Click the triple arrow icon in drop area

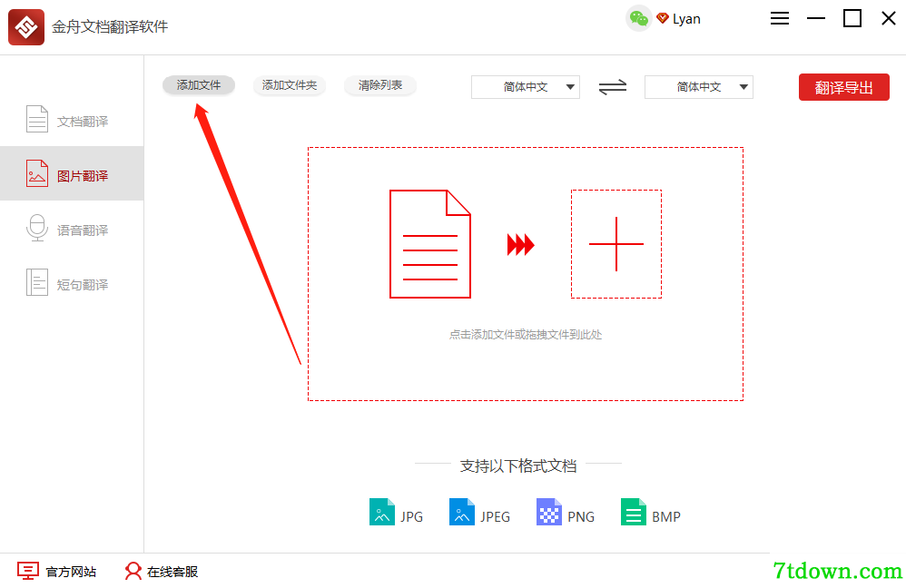(520, 244)
